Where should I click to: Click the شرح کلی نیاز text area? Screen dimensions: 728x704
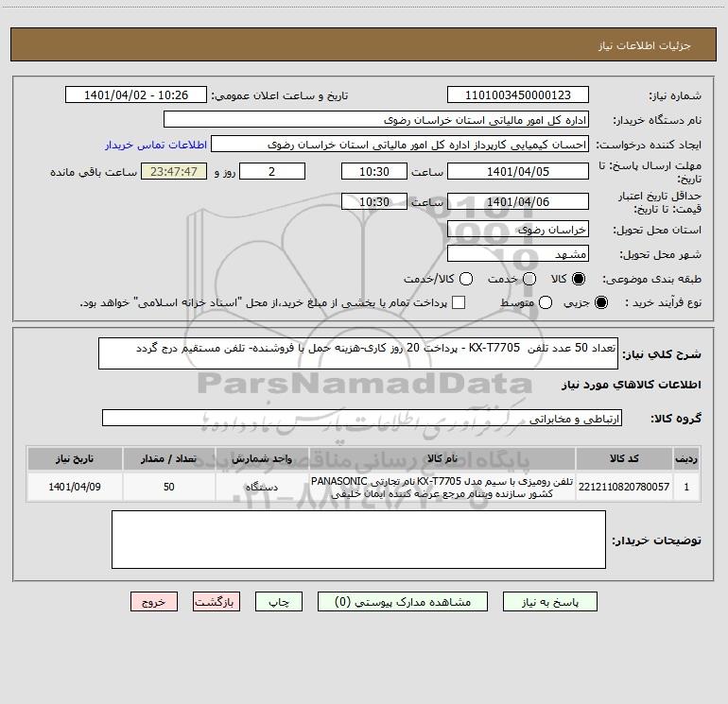pos(358,353)
